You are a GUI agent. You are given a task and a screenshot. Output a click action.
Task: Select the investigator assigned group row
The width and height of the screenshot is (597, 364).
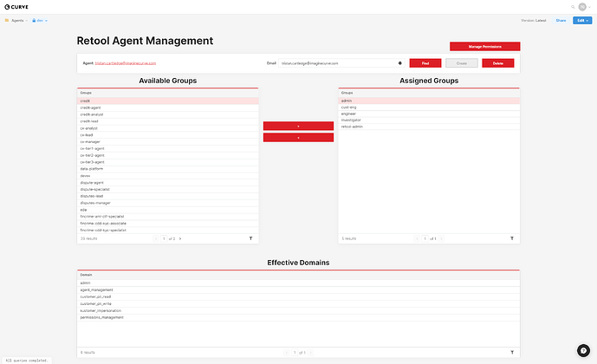tap(429, 120)
